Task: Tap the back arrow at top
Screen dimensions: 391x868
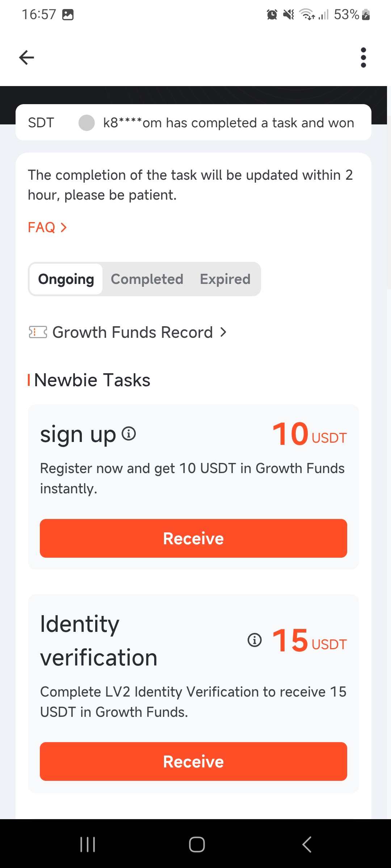Action: (26, 58)
